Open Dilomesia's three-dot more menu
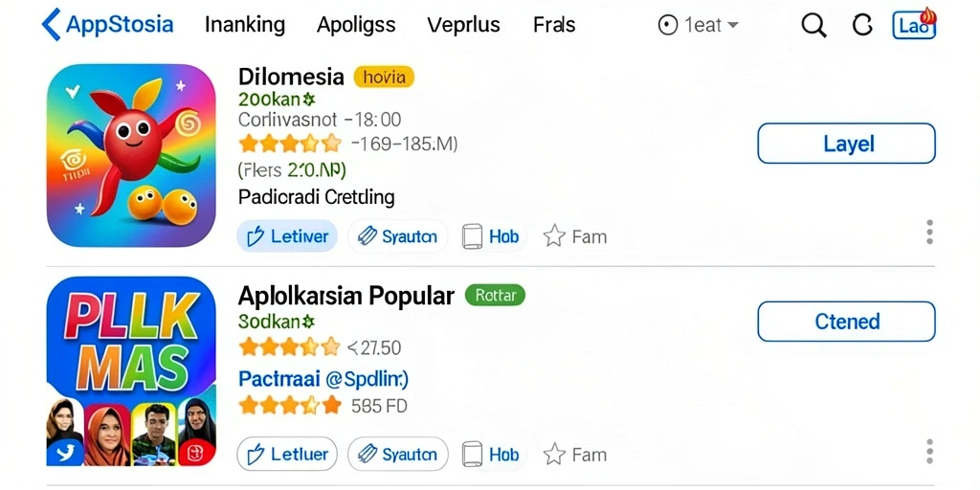Image resolution: width=980 pixels, height=490 pixels. tap(929, 232)
